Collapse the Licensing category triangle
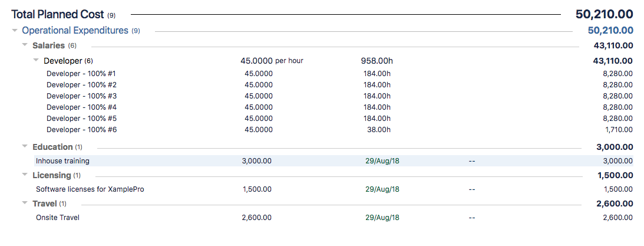The height and width of the screenshot is (246, 644). [25, 175]
